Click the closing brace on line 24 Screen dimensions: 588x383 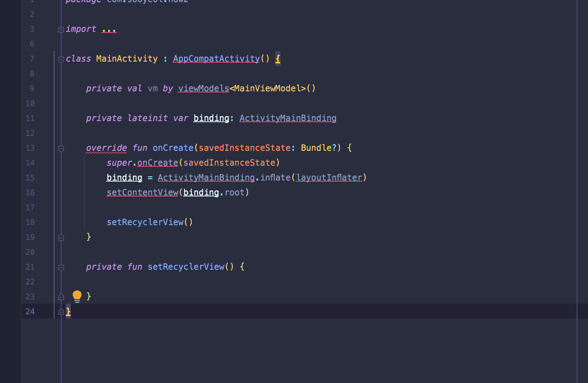(68, 311)
